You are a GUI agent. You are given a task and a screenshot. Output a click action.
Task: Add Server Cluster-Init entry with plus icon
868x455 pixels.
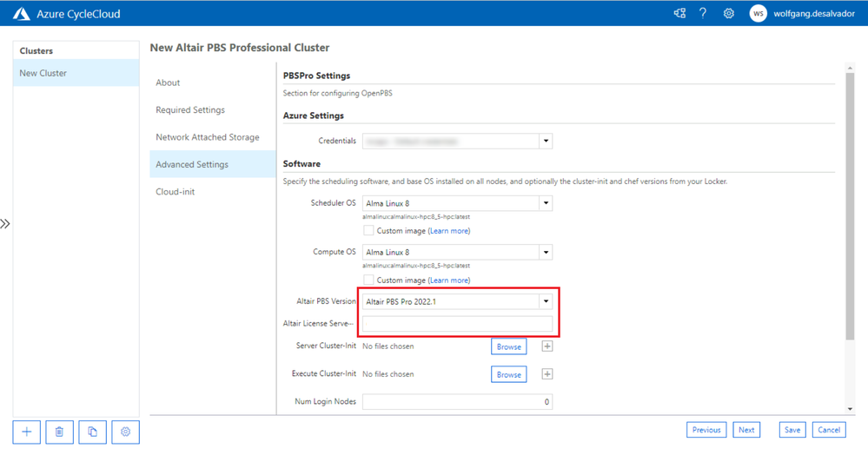[547, 346]
